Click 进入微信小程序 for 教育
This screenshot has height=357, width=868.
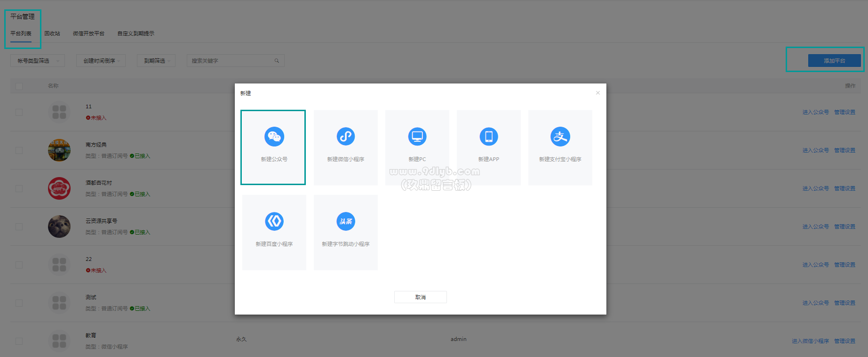810,341
